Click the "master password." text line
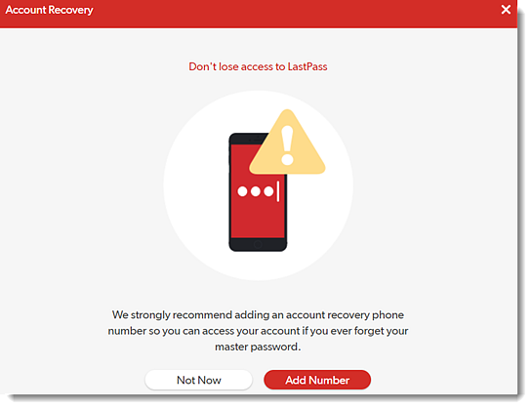The height and width of the screenshot is (409, 532). point(258,347)
